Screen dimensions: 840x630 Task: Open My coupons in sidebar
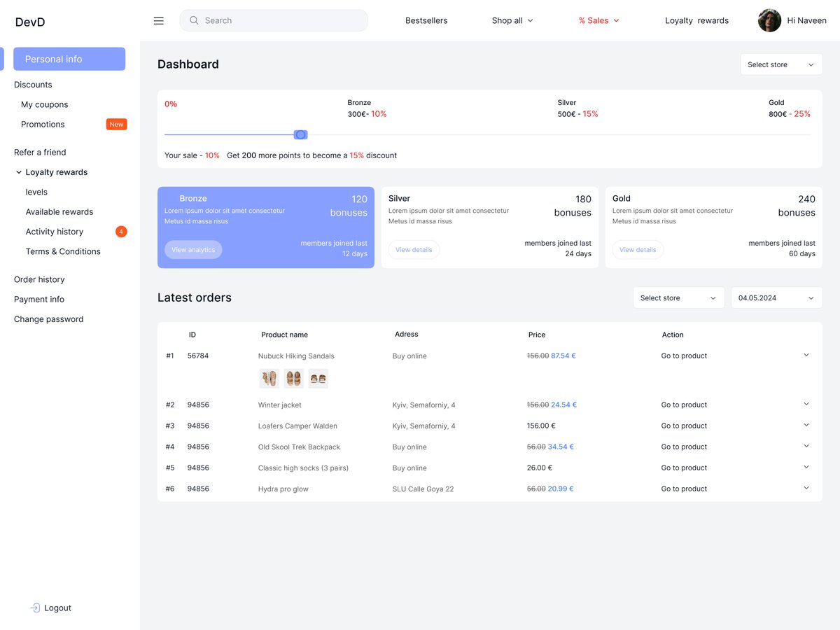pyautogui.click(x=45, y=104)
